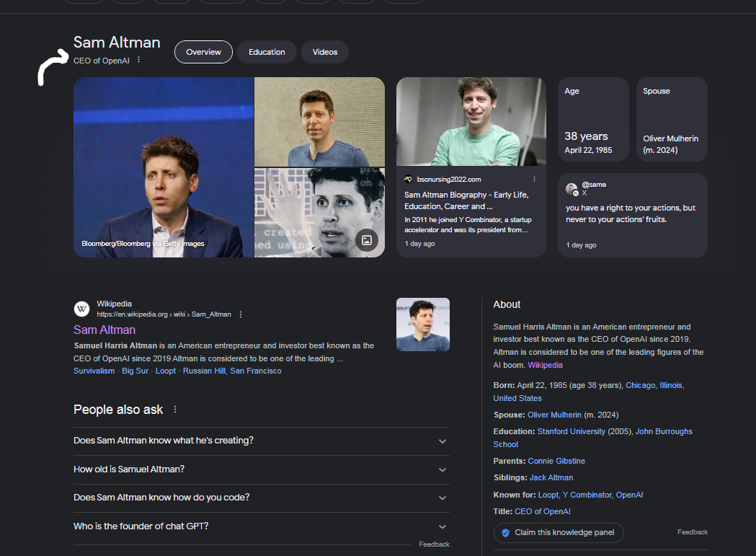
Task: Click the Wikipedia favicon icon
Action: 82,309
